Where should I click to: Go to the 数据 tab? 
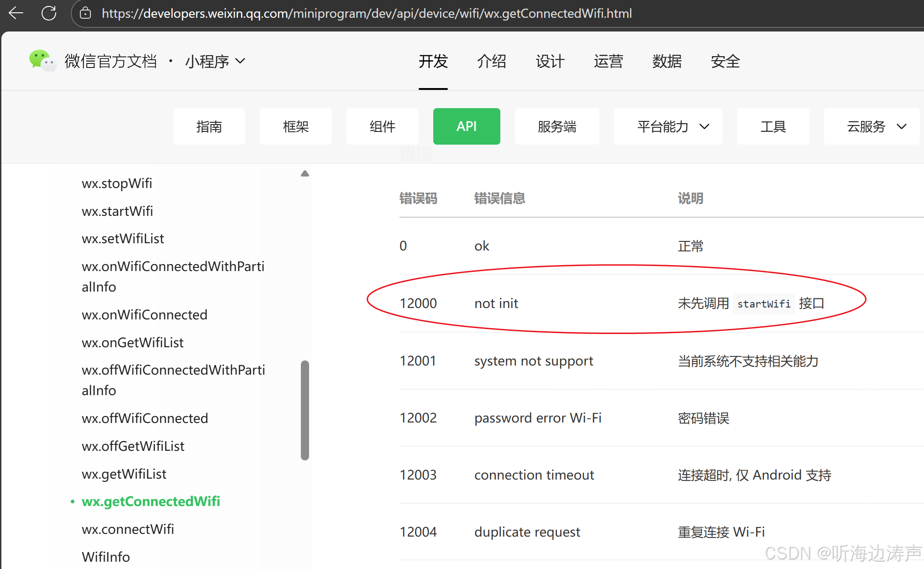[x=667, y=61]
